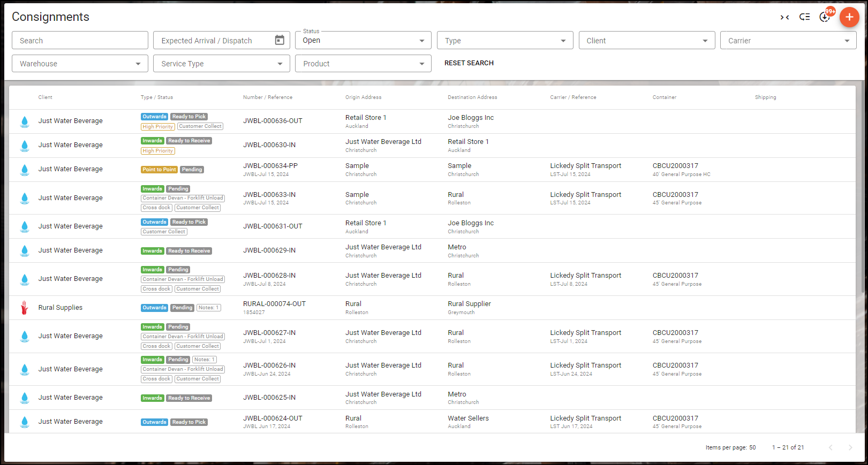Click the Rural Supplies client logo icon
This screenshot has height=465, width=868.
(25, 308)
